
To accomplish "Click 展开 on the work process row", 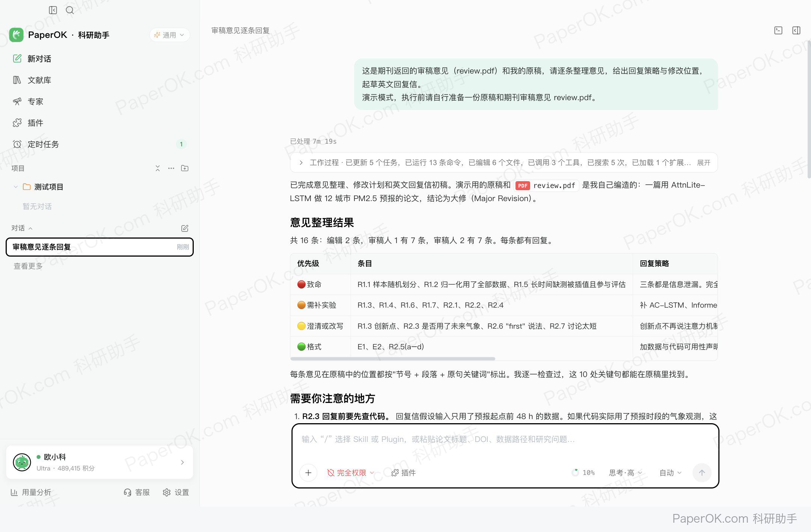I will click(x=704, y=162).
